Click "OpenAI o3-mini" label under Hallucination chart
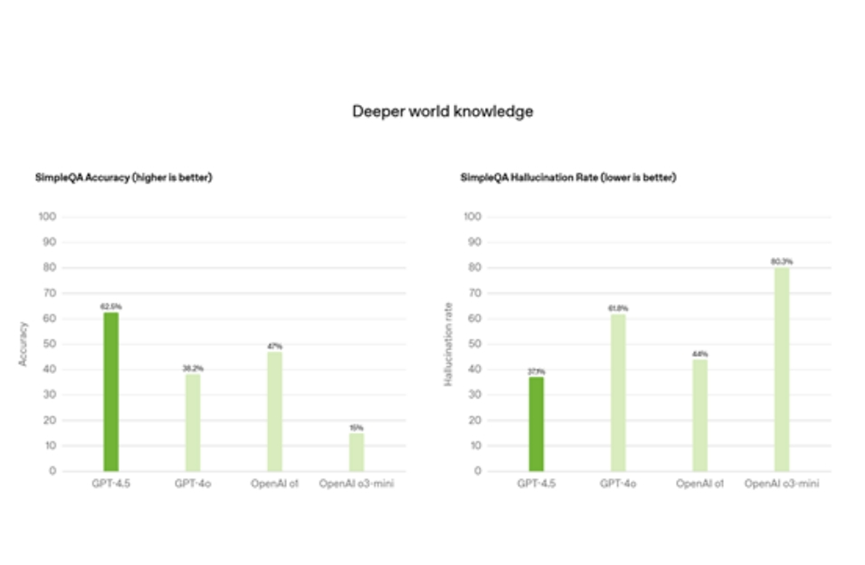Image resolution: width=865 pixels, height=565 pixels. click(x=782, y=484)
